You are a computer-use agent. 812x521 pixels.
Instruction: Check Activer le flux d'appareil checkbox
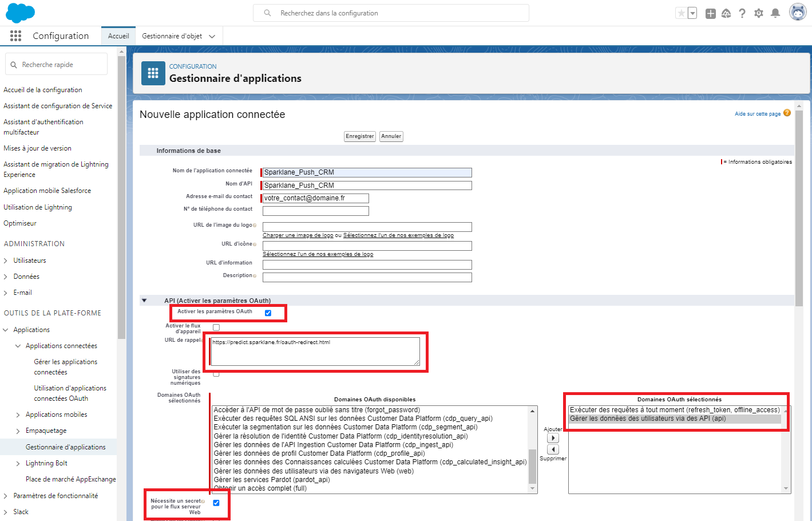pyautogui.click(x=216, y=327)
